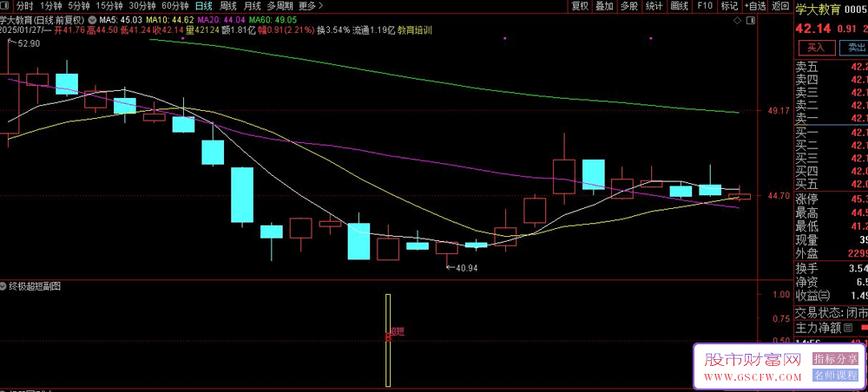Image resolution: width=868 pixels, height=392 pixels.
Task: Click the 卖五 ask level row
Action: pyautogui.click(x=831, y=68)
